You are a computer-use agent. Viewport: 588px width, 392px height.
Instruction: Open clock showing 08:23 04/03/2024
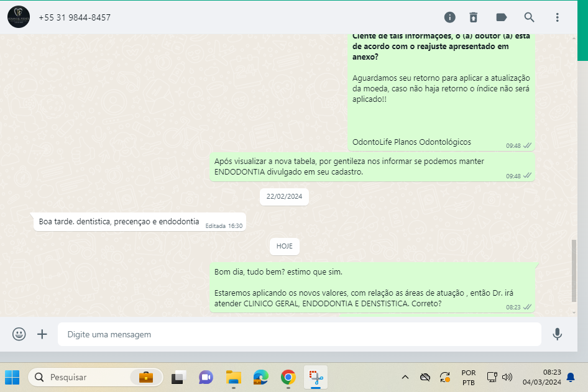[x=541, y=377]
